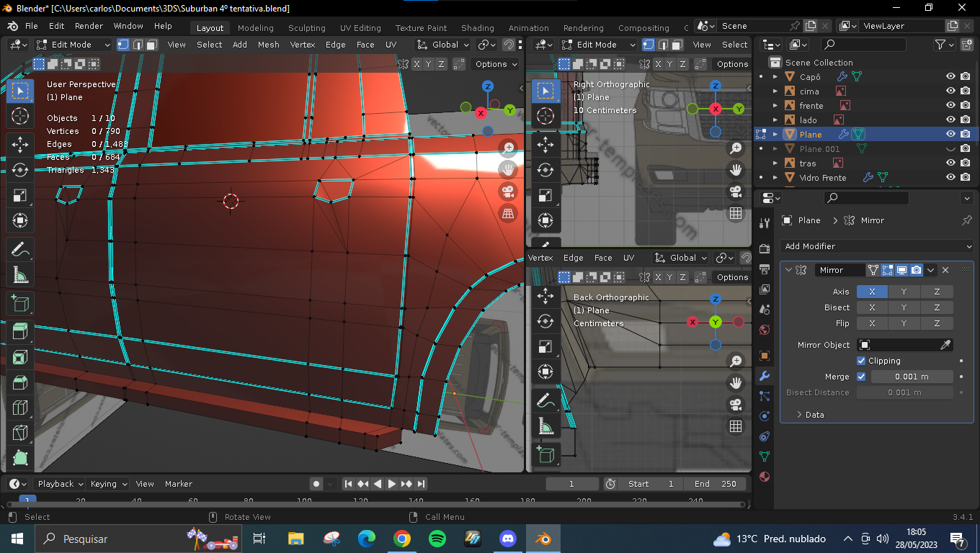This screenshot has height=553, width=980.
Task: Select the Knife tool
Action: click(20, 433)
